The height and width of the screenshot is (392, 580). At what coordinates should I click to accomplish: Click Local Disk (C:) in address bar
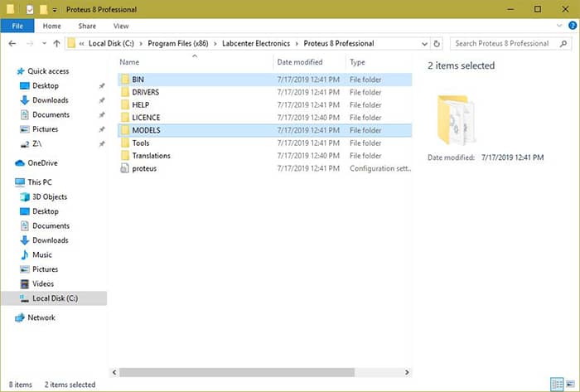coord(111,43)
